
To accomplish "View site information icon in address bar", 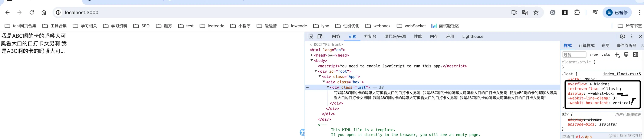I will coord(58,13).
